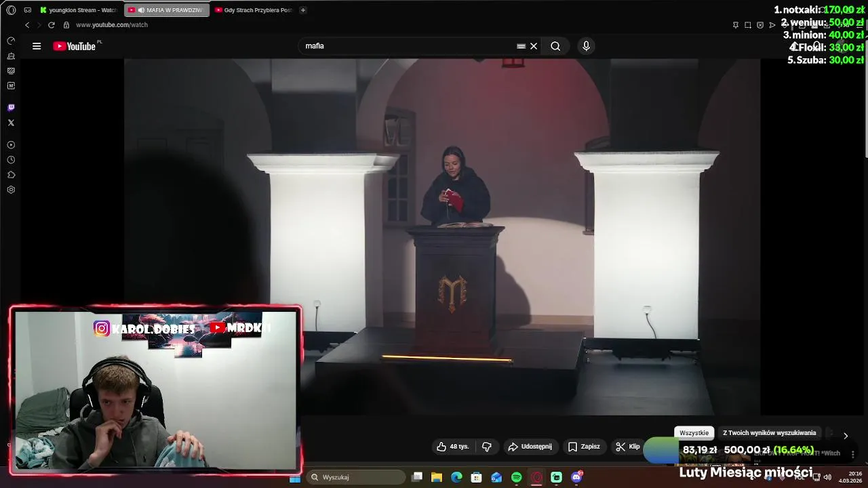Open Discord from the taskbar

[576, 478]
